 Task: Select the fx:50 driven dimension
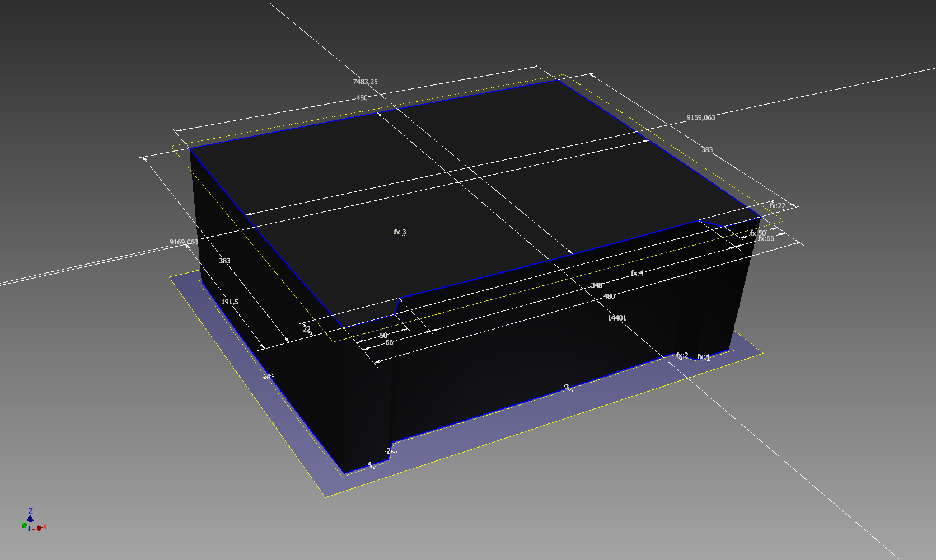pos(758,233)
